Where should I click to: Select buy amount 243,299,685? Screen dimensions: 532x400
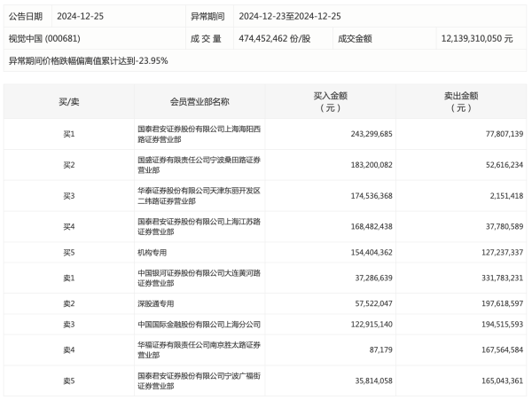tap(372, 134)
